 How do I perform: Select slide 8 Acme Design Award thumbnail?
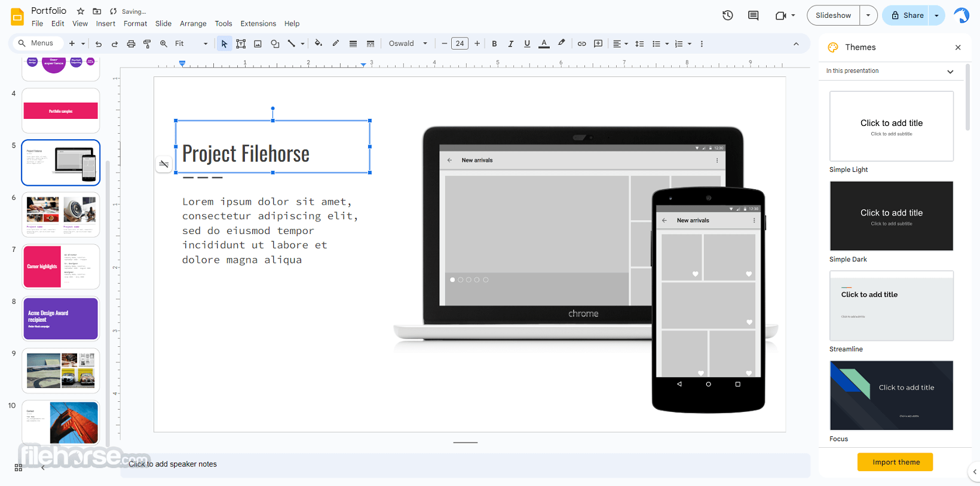(61, 319)
